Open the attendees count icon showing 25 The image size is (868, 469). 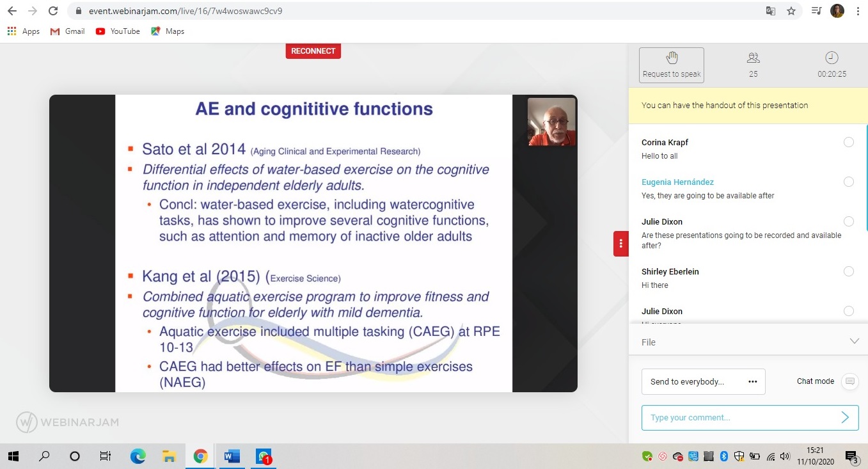coord(753,58)
